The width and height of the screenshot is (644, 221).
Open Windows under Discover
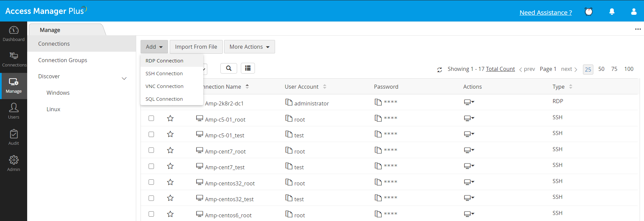coord(58,93)
